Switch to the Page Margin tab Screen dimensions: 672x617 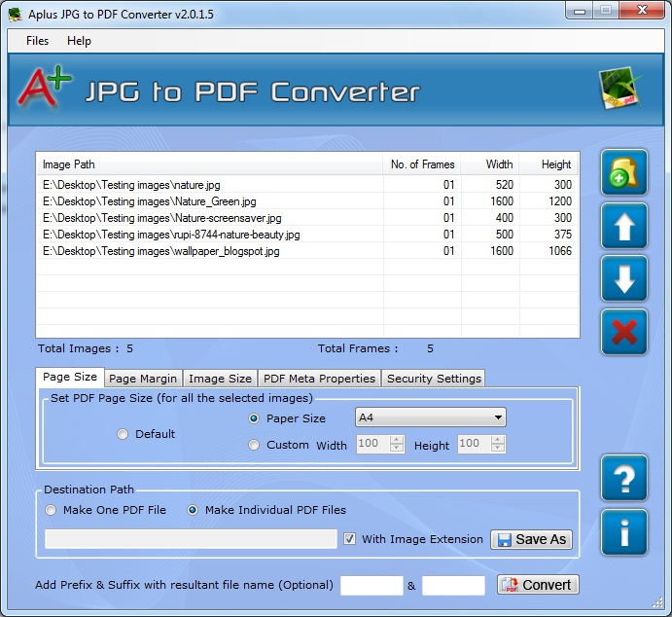(143, 379)
